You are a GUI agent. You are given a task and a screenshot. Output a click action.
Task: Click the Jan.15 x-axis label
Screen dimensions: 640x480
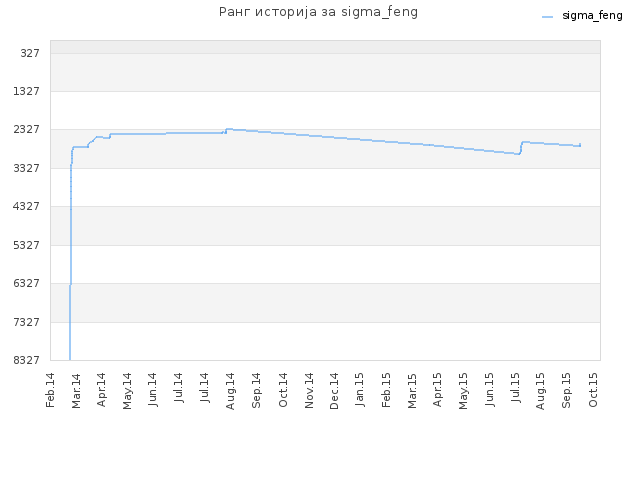coord(359,390)
